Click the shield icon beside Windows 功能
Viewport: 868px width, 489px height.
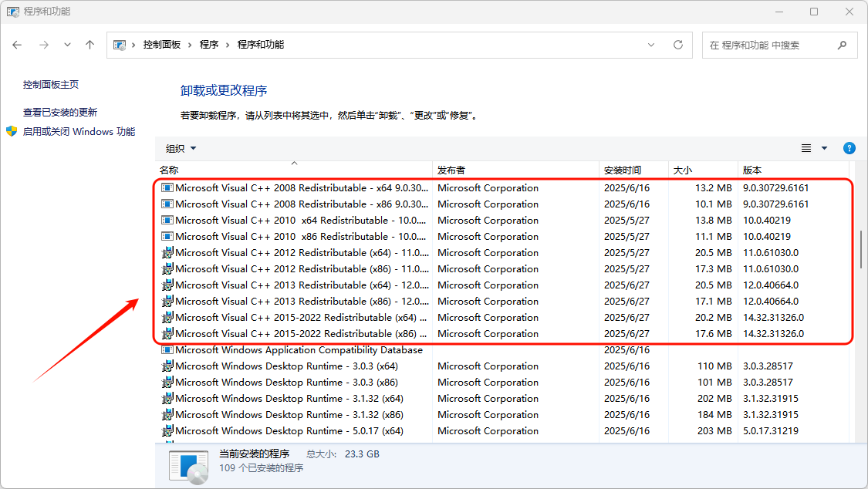12,132
